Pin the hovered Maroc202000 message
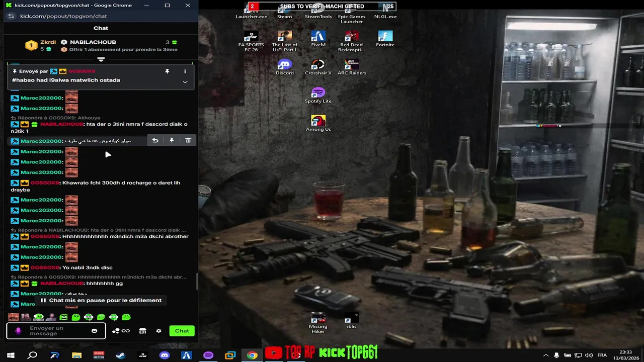 tap(172, 141)
